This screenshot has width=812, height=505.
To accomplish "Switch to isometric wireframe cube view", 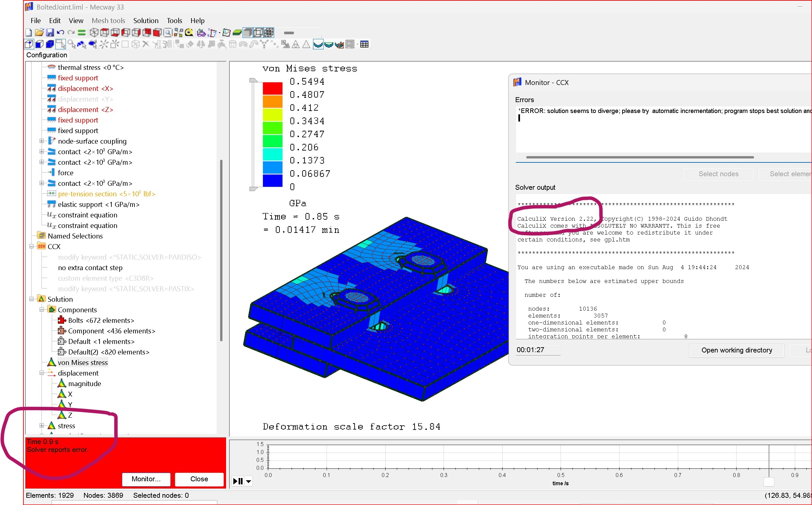I will point(94,32).
